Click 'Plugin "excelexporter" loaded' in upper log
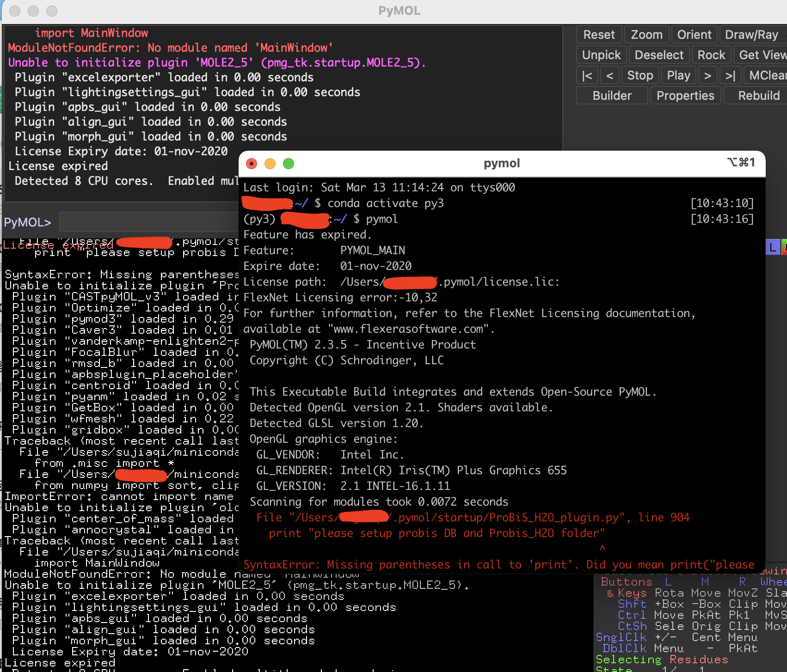The image size is (787, 672). click(x=164, y=78)
